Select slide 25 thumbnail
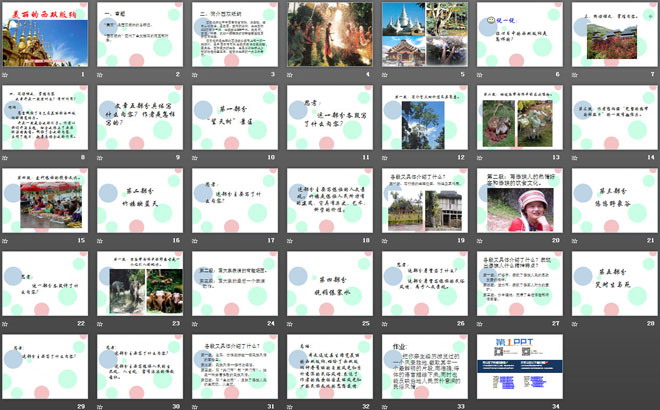Screen dimensions: 660x410 pyautogui.click(x=330, y=283)
